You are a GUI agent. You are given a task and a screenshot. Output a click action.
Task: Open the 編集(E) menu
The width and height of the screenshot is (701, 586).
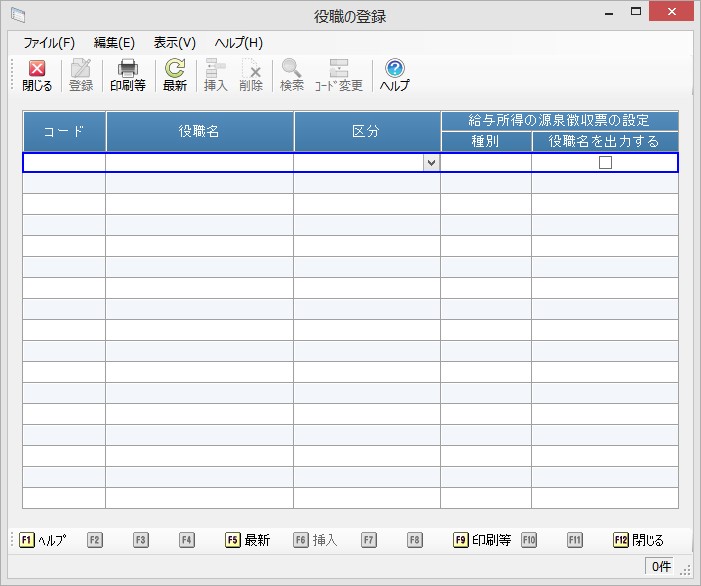pos(114,43)
